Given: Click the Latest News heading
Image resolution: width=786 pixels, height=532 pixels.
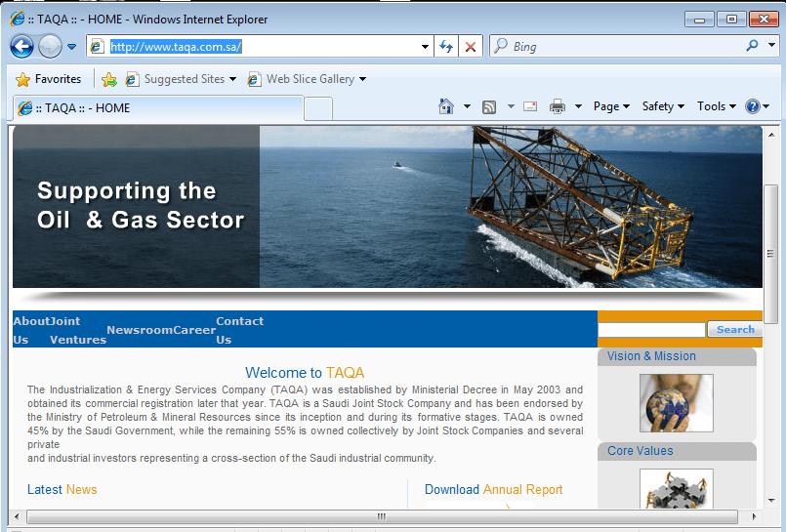Looking at the screenshot, I should (x=62, y=489).
